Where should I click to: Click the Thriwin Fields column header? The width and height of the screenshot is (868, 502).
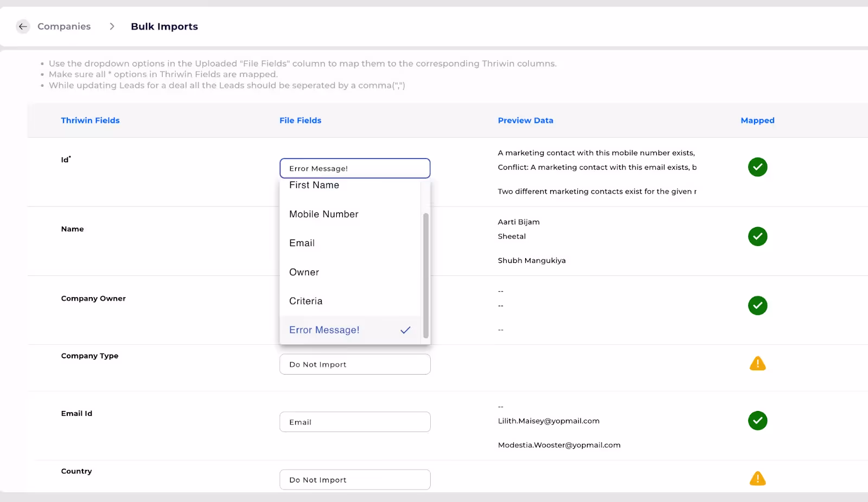click(90, 120)
